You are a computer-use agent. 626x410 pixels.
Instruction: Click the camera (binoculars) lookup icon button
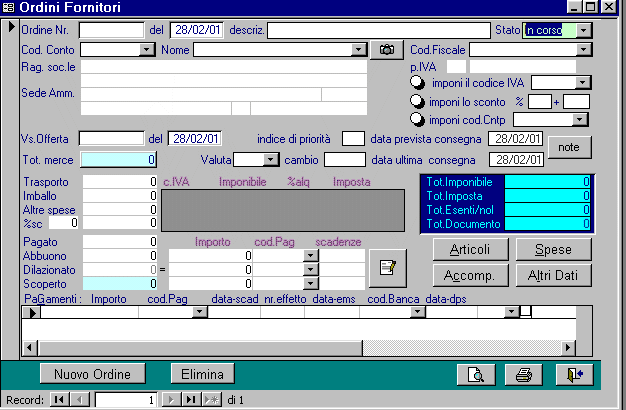point(386,50)
